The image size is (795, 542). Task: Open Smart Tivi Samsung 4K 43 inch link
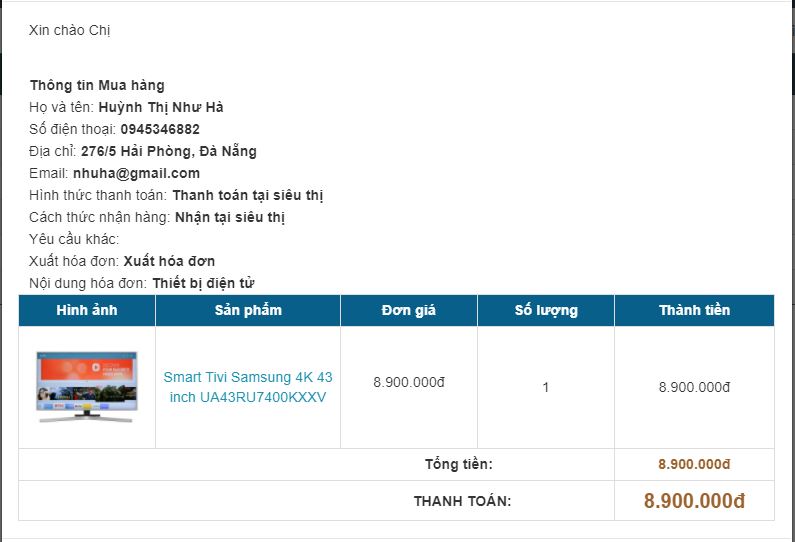(x=248, y=387)
